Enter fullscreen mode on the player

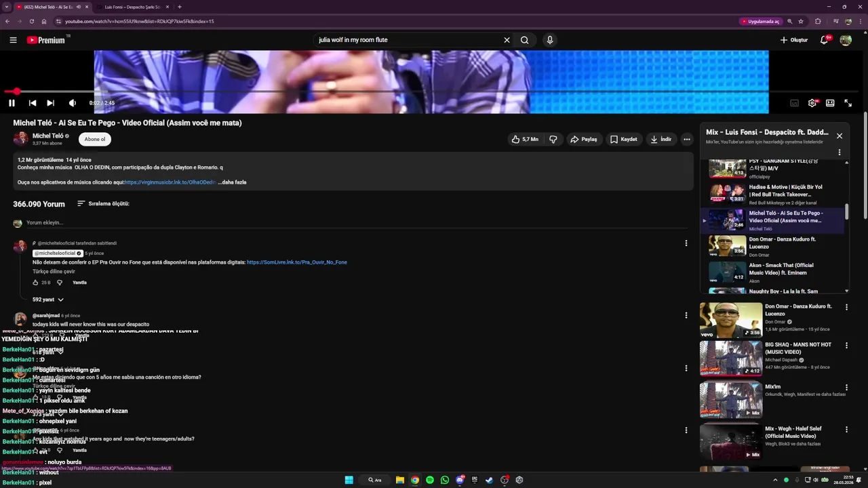[848, 103]
